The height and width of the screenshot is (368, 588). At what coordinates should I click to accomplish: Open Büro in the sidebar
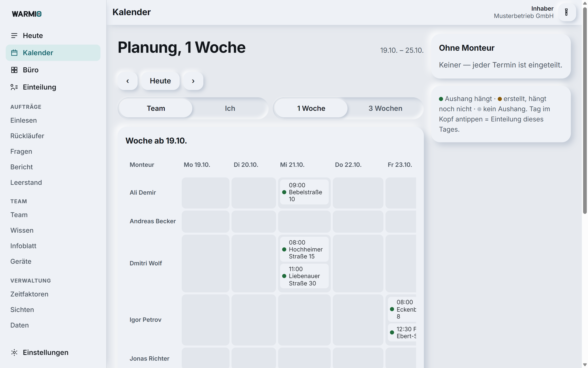coord(53,70)
